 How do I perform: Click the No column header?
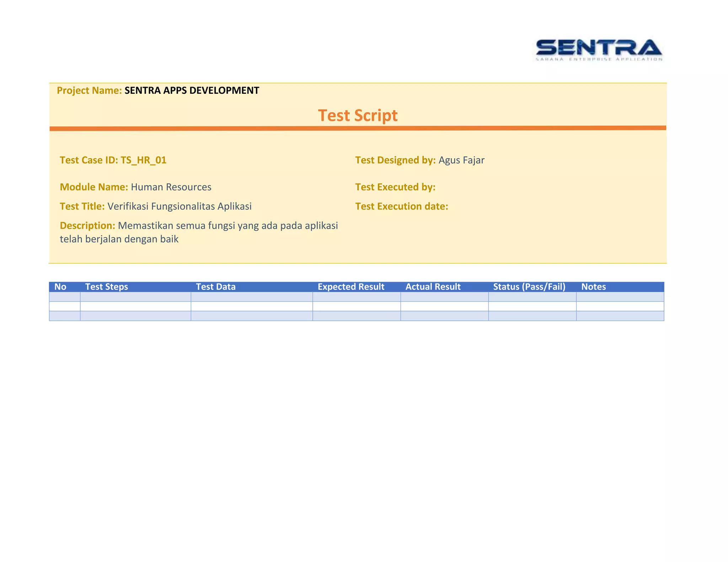[60, 287]
